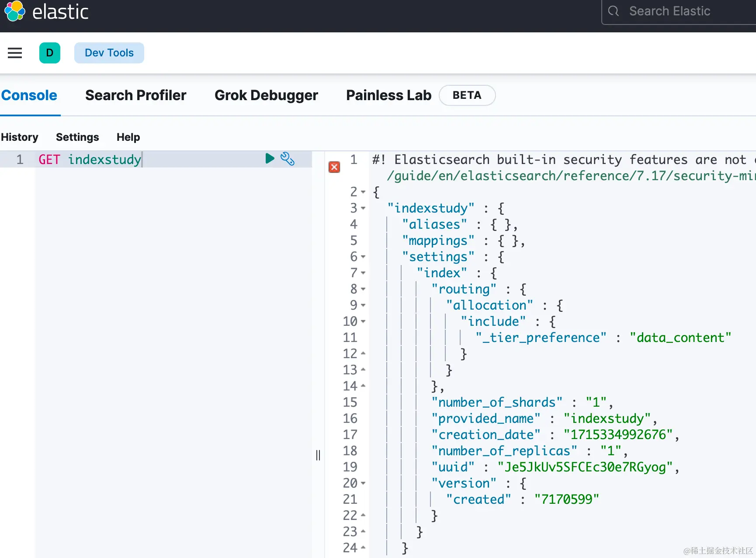The width and height of the screenshot is (756, 558).
Task: Open the wrench request options menu
Action: [288, 159]
